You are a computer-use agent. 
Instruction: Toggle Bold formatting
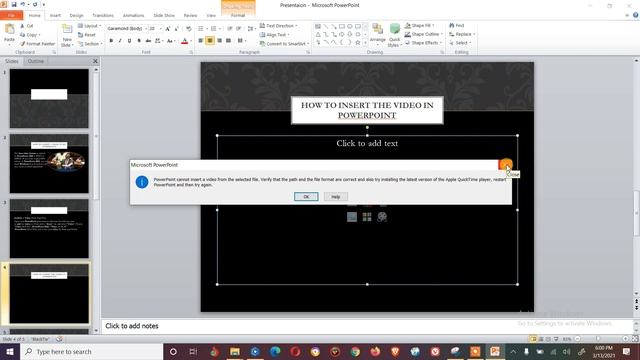111,41
